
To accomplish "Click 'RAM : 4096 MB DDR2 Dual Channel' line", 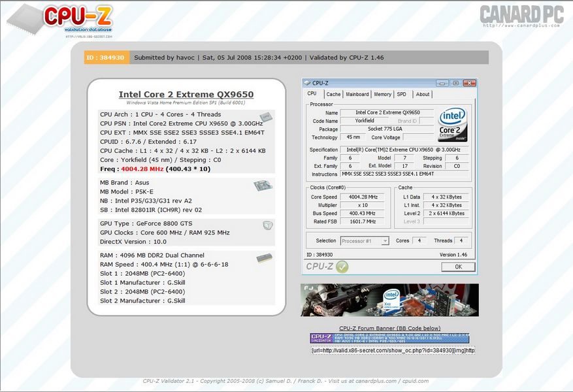I will pos(152,255).
